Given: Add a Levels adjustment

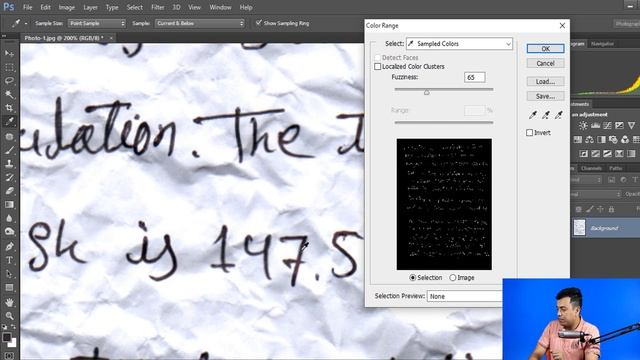Looking at the screenshot, I should [596, 126].
